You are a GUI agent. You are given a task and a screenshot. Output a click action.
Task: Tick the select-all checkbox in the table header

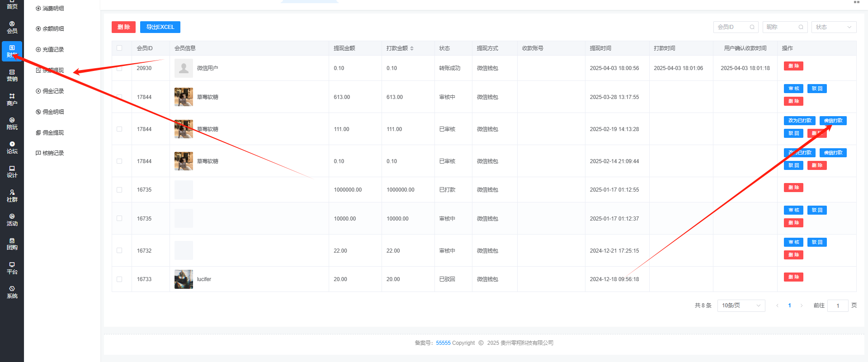[x=119, y=48]
